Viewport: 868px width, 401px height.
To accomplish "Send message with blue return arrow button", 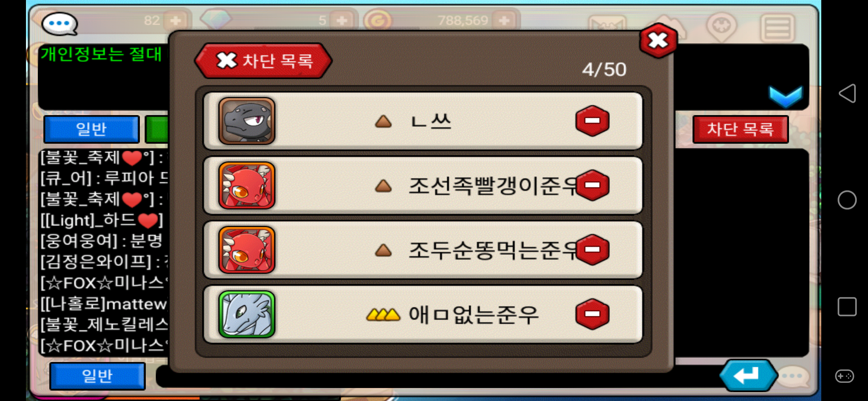I will (748, 375).
